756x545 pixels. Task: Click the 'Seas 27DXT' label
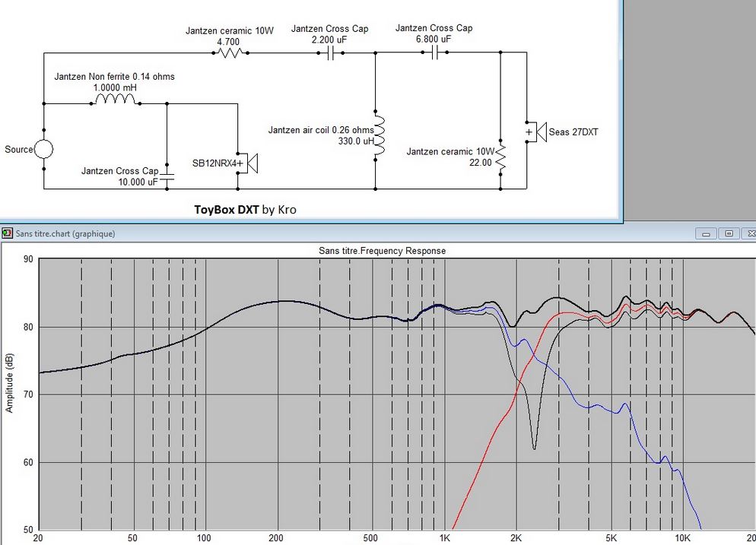click(573, 132)
